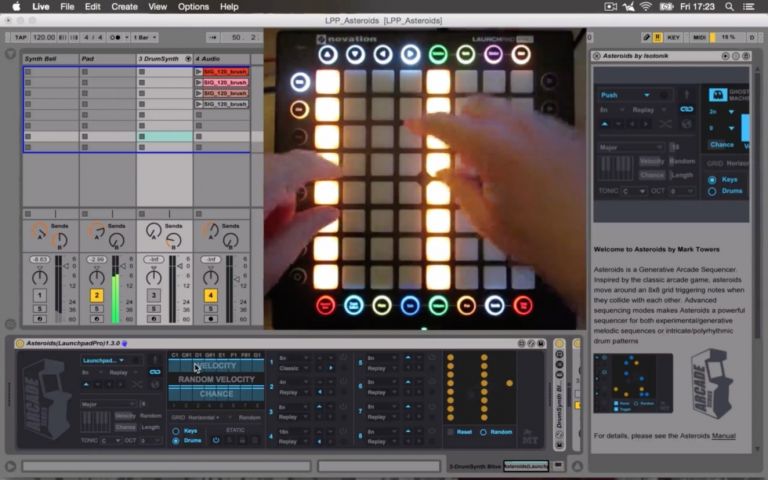The image size is (768, 480).
Task: Click the save preset icon on Asteroids device
Action: pos(541,343)
